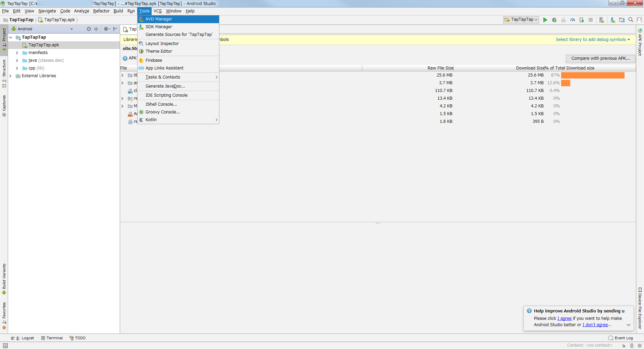
Task: Click the APK info icon
Action: (x=125, y=58)
